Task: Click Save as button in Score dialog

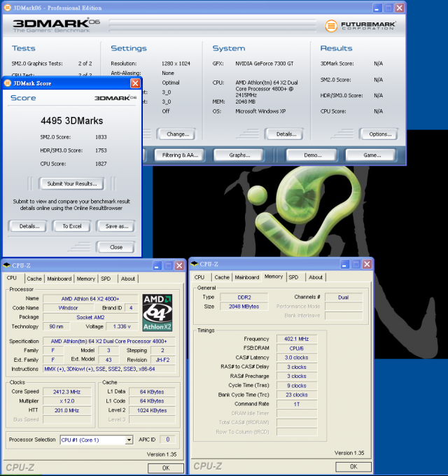Action: coord(117,226)
